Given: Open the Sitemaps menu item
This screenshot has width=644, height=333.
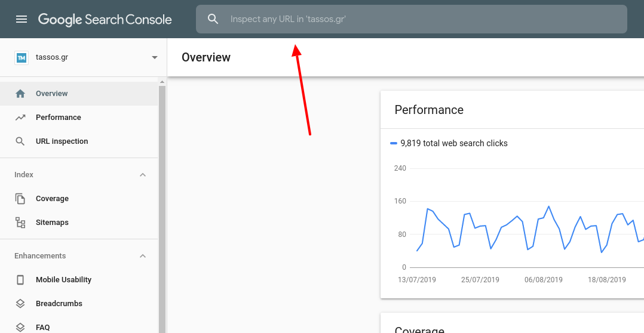Looking at the screenshot, I should [x=52, y=223].
